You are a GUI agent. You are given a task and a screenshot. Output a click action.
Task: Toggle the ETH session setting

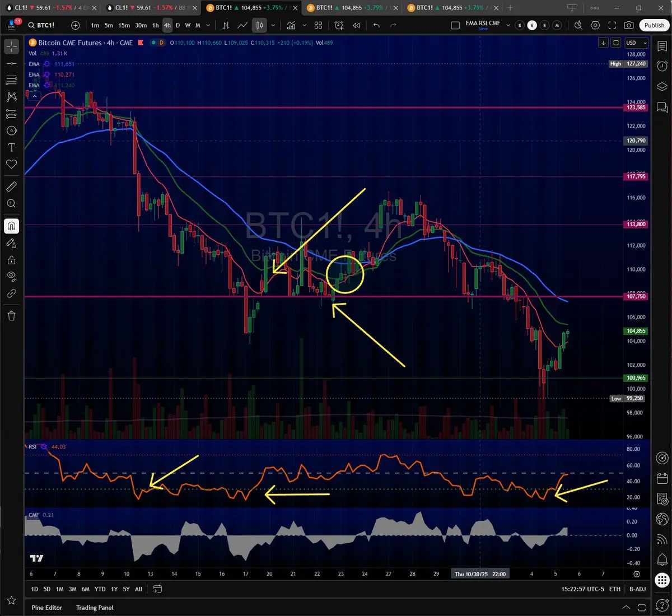tap(615, 589)
